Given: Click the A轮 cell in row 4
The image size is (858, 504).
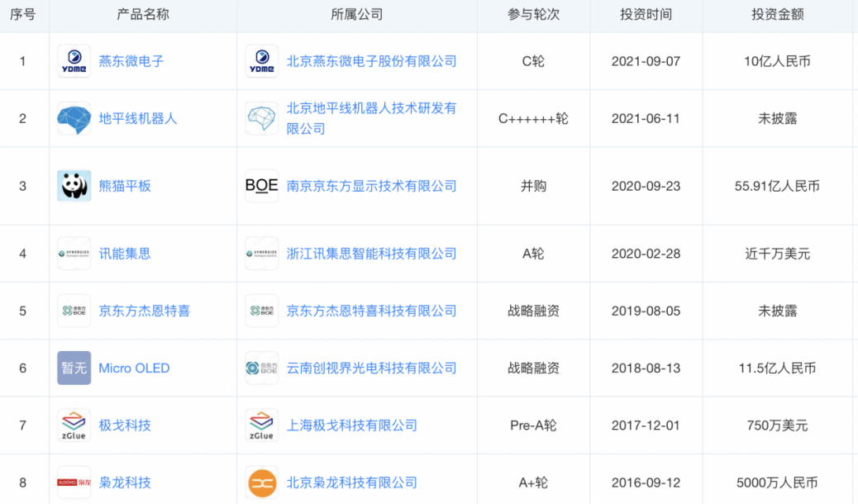Looking at the screenshot, I should click(533, 254).
